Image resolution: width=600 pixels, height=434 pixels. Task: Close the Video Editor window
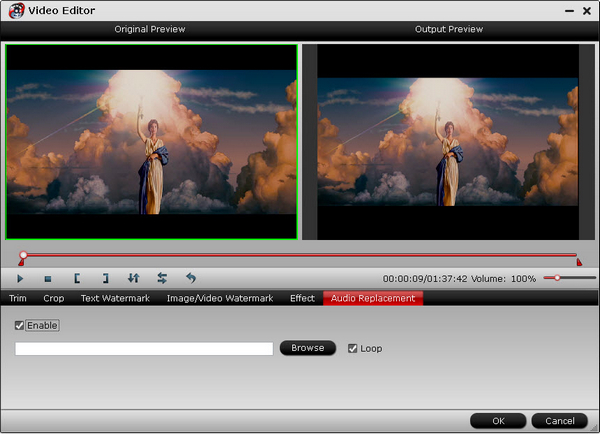click(x=587, y=11)
